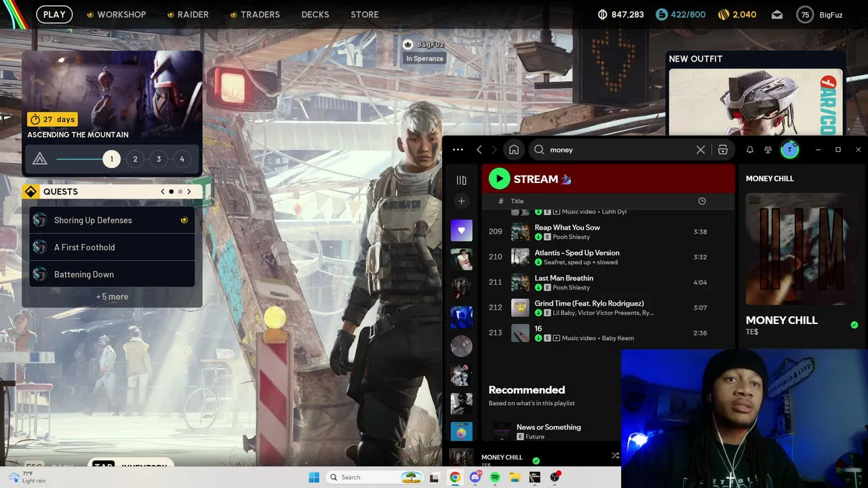This screenshot has width=868, height=488.
Task: Open quest A First Foothold
Action: click(x=112, y=247)
